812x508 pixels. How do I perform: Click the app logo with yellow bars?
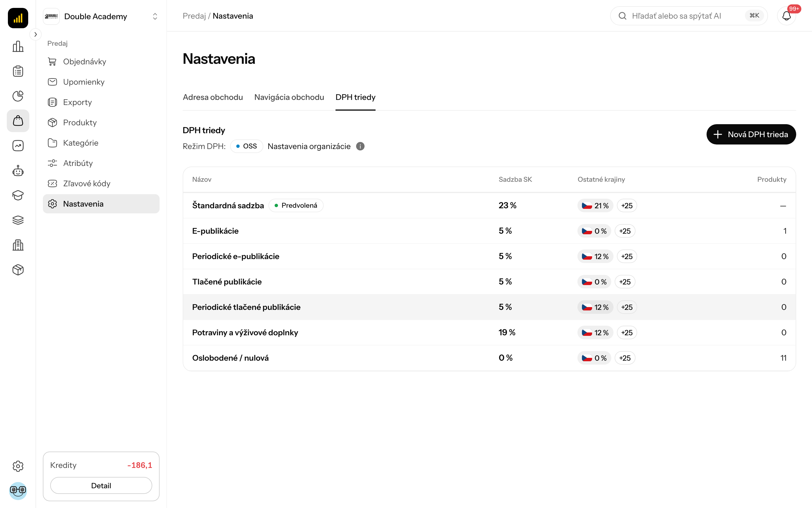click(18, 18)
